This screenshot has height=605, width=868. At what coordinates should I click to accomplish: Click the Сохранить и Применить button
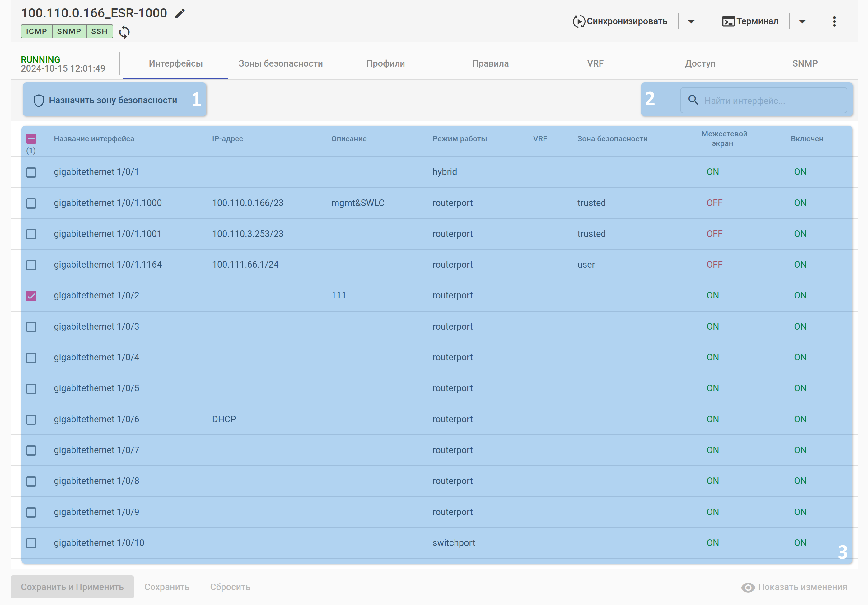pyautogui.click(x=72, y=587)
